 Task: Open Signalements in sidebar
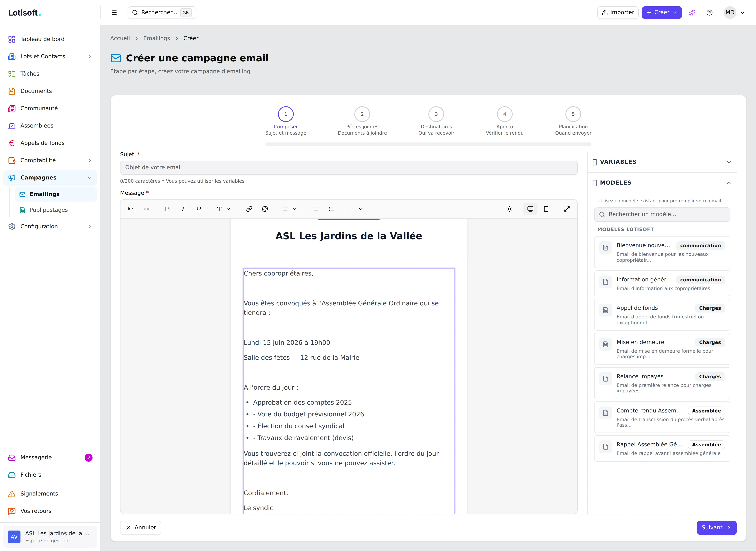(50, 494)
